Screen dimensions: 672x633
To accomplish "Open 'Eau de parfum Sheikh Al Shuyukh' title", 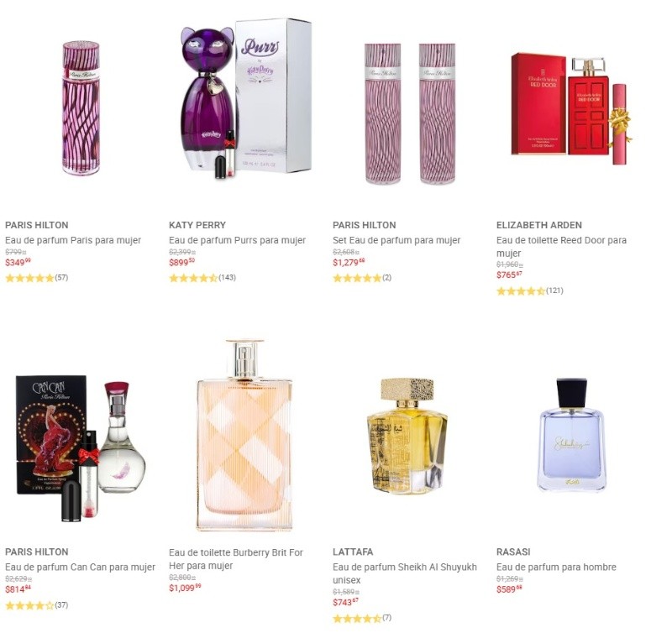I will pyautogui.click(x=405, y=573).
